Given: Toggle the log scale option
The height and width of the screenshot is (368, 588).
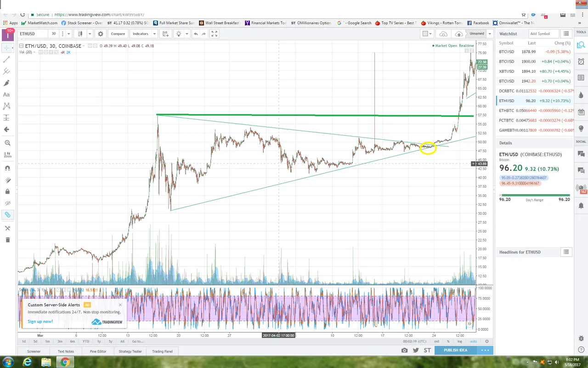Looking at the screenshot, I should click(x=460, y=341).
